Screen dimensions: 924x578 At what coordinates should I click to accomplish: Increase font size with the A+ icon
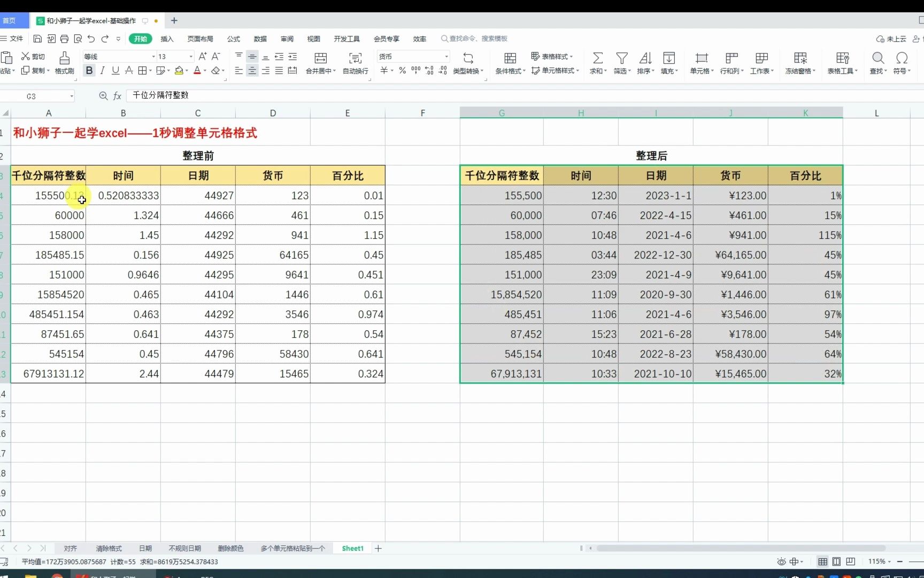[x=203, y=56]
